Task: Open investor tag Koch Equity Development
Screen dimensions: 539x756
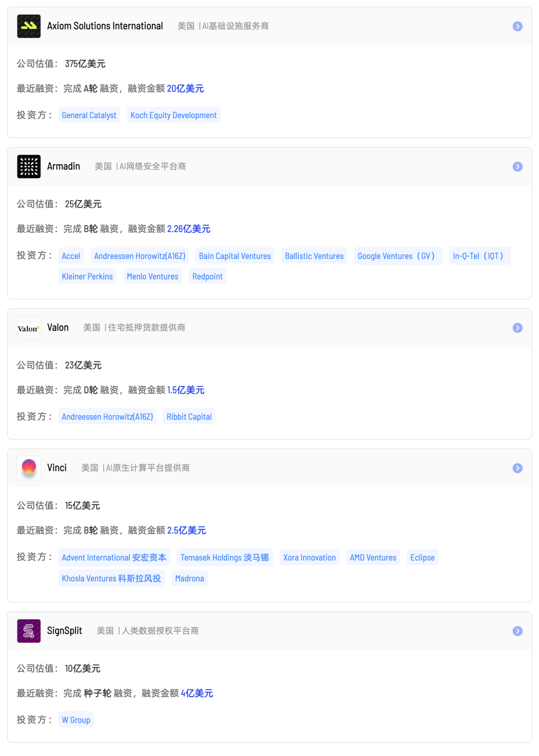Action: (174, 115)
